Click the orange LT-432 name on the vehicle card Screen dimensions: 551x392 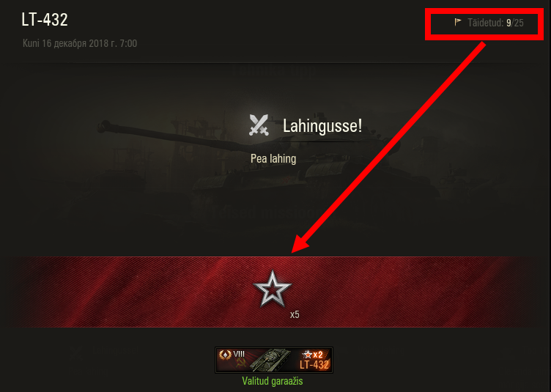(x=314, y=365)
